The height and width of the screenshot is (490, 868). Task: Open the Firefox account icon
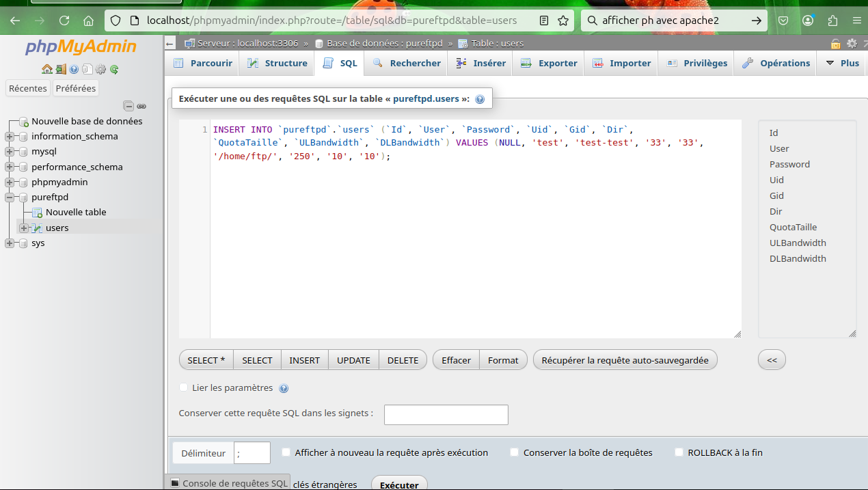tap(808, 21)
